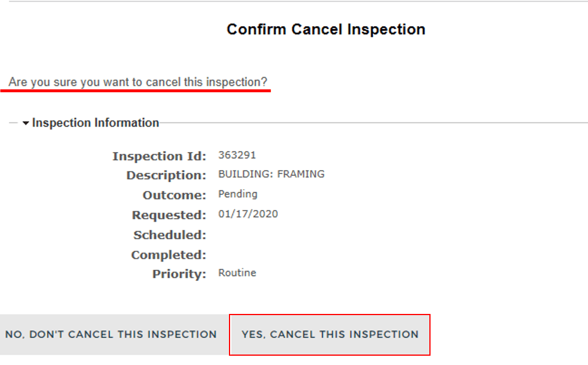Collapse the Inspection Information triangle arrow
Viewport: 588px width, 365px height.
coord(26,123)
